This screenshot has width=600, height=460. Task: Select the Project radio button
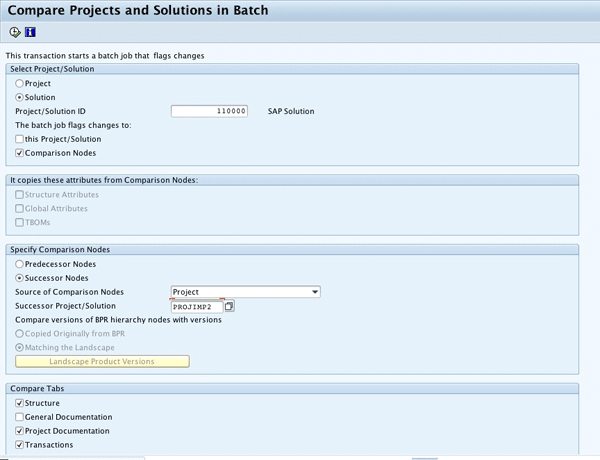click(x=20, y=84)
